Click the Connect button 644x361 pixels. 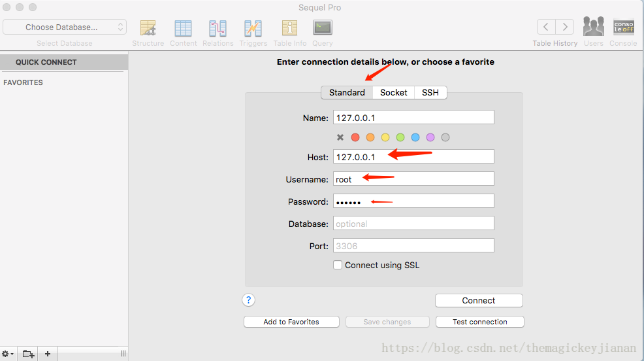coord(479,301)
